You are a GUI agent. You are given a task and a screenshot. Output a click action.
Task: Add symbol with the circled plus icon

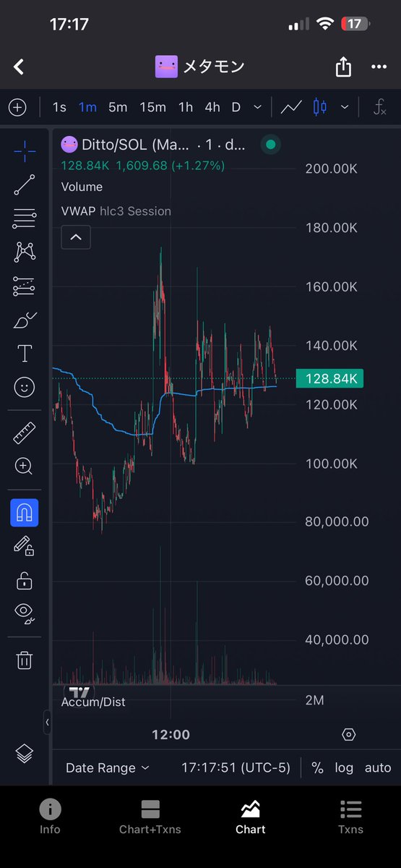(x=17, y=107)
